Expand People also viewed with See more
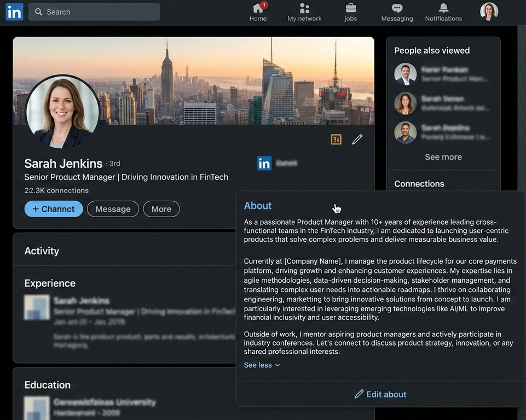The width and height of the screenshot is (526, 420). point(443,157)
